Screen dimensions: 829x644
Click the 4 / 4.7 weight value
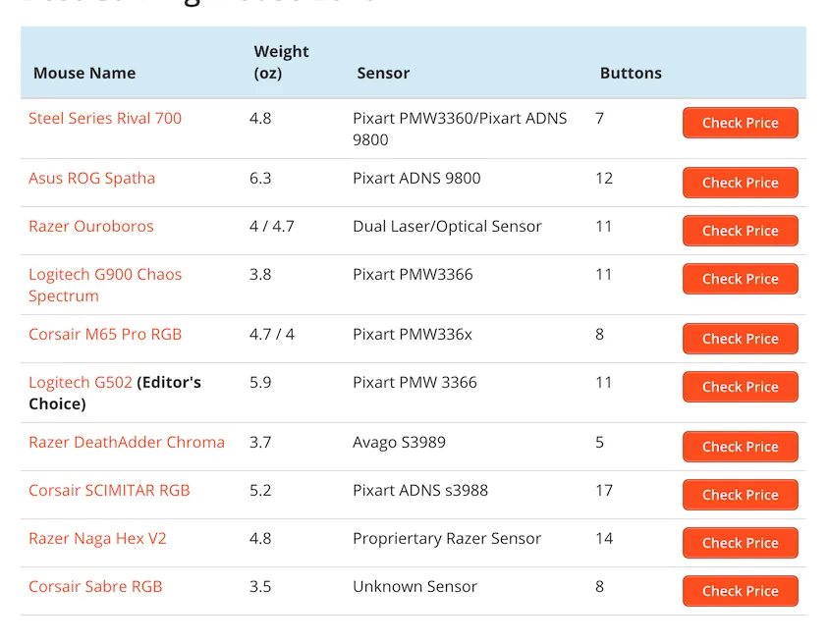272,226
